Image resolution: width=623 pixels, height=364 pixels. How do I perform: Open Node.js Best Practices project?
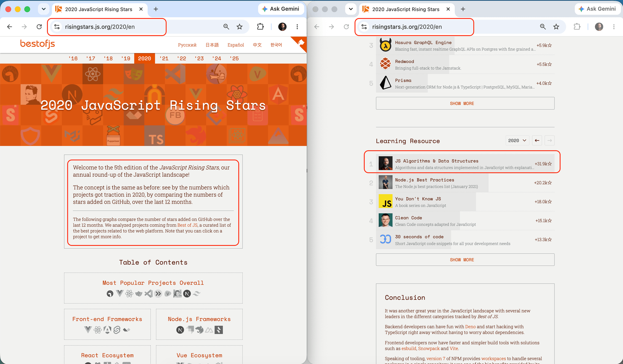(465, 183)
